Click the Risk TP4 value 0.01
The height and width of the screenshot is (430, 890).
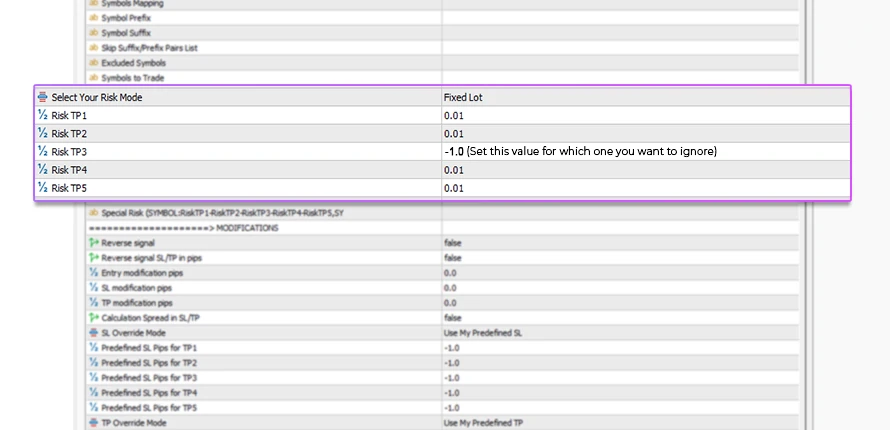click(x=454, y=170)
